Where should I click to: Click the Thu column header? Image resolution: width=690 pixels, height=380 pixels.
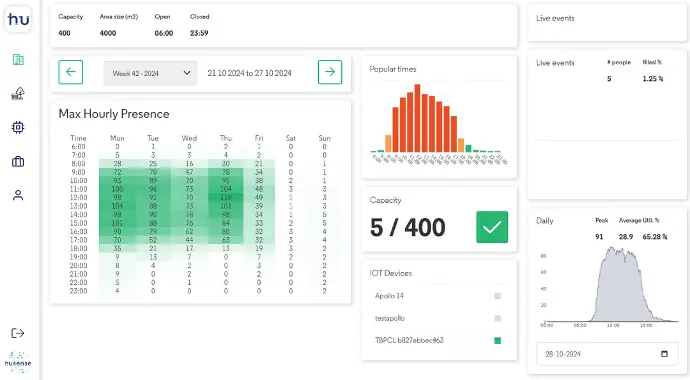(226, 138)
